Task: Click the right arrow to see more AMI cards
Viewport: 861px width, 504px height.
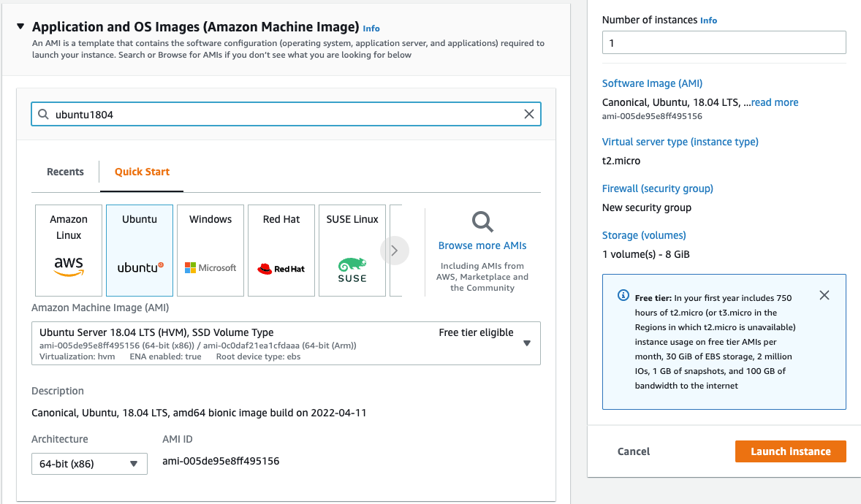Action: pos(394,250)
